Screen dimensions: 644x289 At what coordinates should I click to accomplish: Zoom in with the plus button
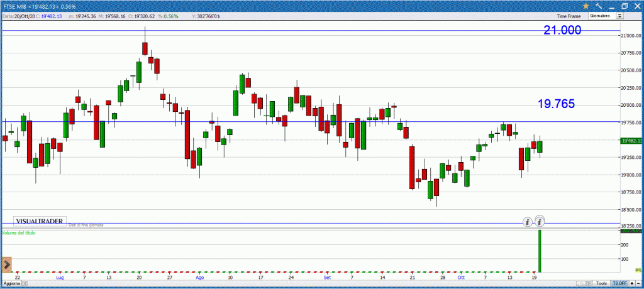[631, 283]
